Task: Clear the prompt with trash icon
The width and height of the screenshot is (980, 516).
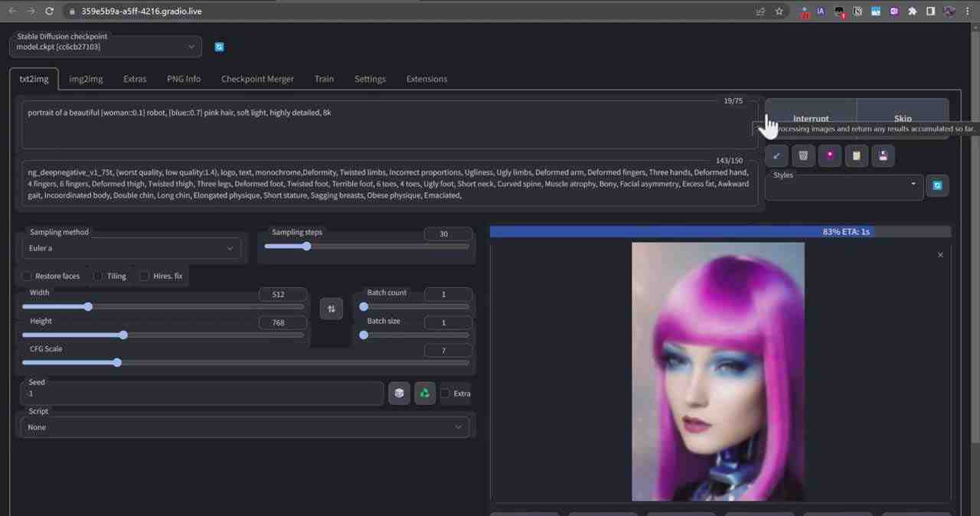Action: pos(803,155)
